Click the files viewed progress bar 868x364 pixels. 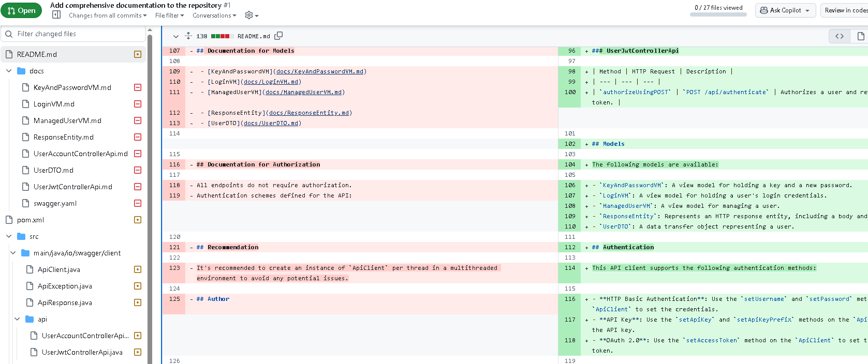[x=718, y=14]
